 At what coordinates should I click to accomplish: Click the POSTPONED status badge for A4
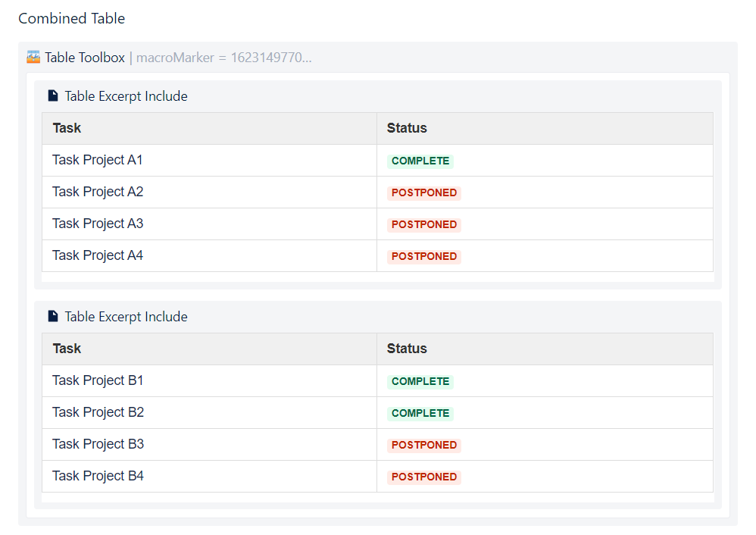click(x=424, y=257)
